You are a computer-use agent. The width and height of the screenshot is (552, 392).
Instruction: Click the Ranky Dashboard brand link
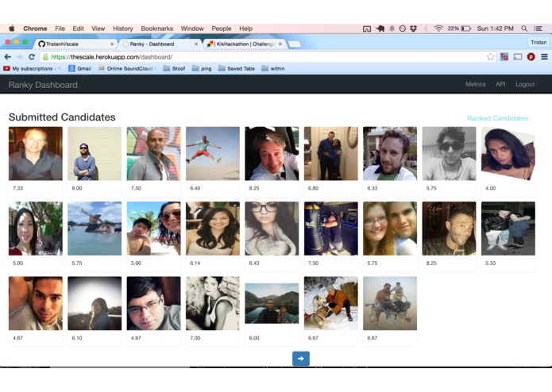click(43, 85)
